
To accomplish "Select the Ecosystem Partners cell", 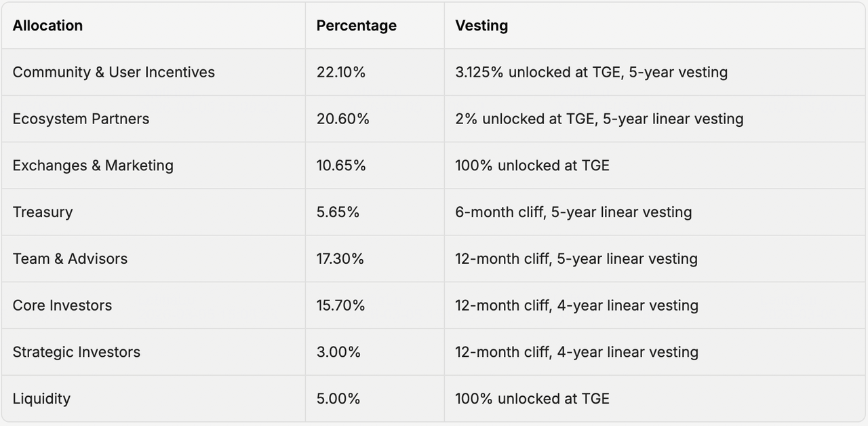I will point(81,119).
